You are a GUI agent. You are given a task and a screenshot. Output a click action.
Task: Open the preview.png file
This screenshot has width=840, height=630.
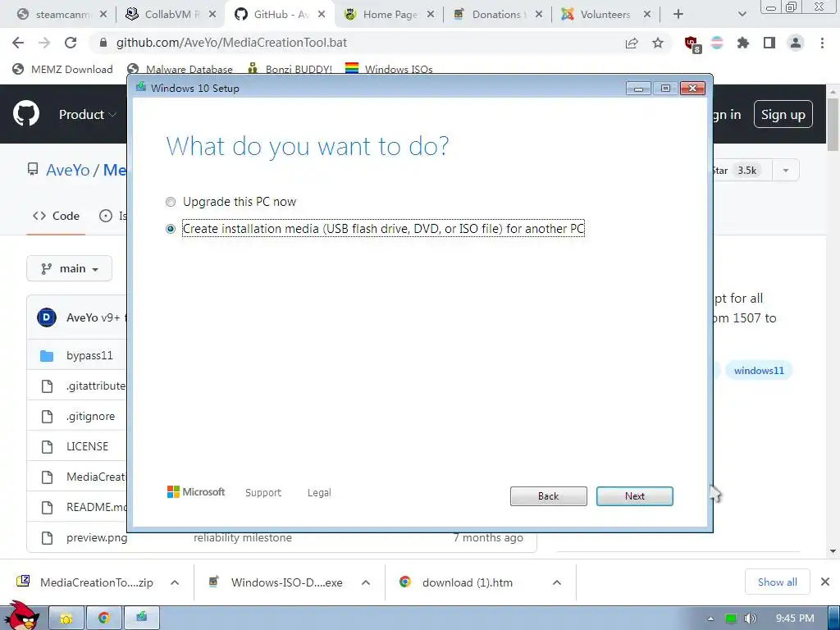(x=97, y=538)
